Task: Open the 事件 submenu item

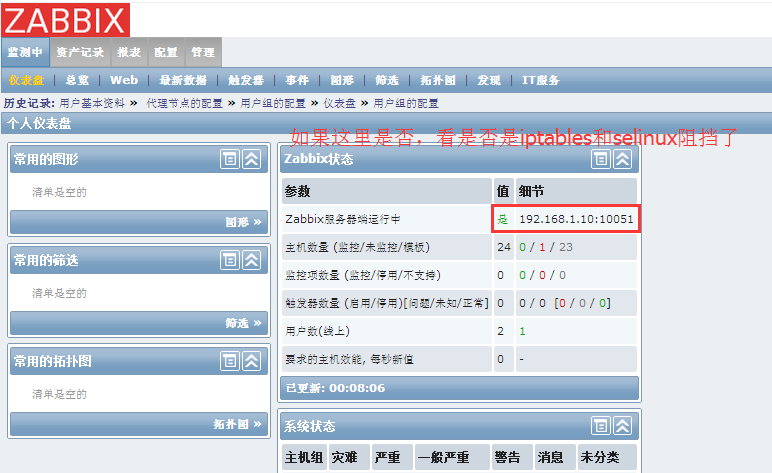Action: point(297,80)
